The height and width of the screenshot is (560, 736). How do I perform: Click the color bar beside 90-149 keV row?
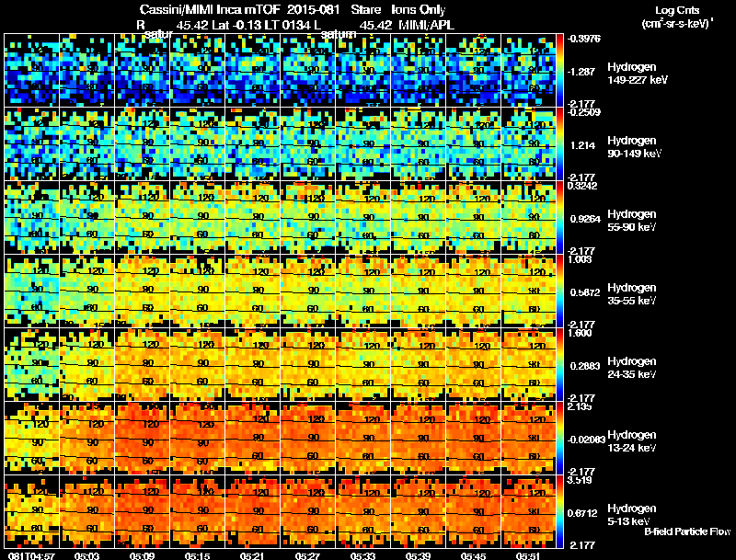[x=559, y=144]
